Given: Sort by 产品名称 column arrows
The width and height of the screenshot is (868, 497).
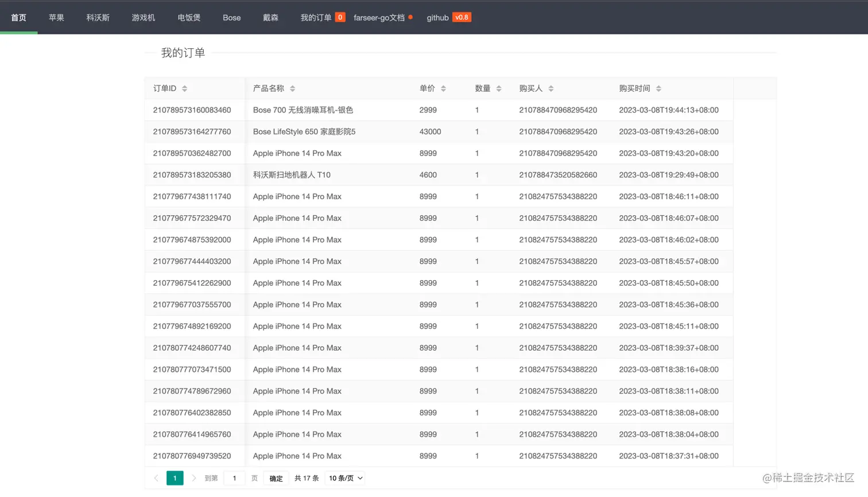Looking at the screenshot, I should tap(292, 88).
